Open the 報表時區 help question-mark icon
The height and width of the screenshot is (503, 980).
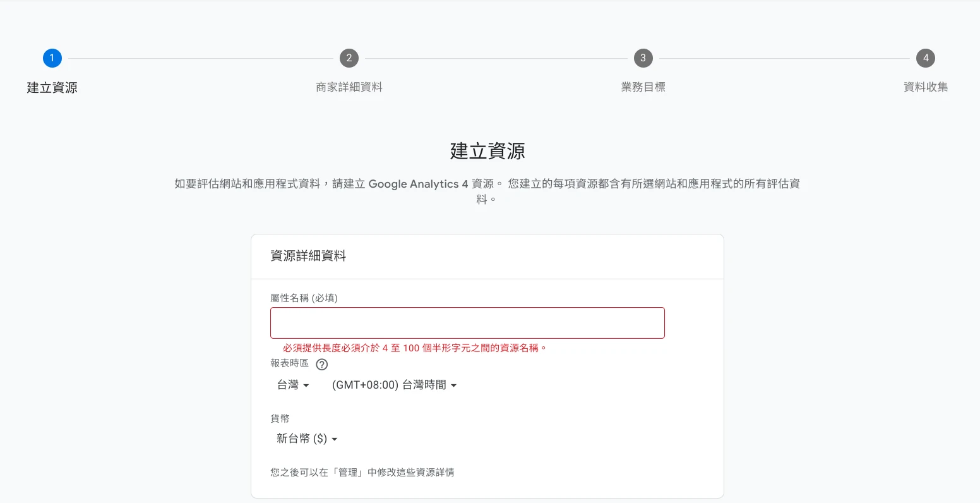(322, 365)
